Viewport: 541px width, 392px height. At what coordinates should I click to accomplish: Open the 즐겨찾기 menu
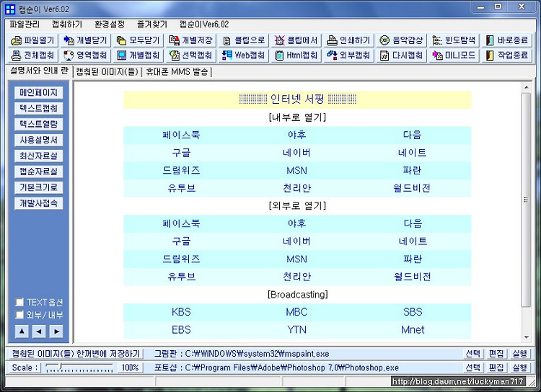tap(151, 24)
